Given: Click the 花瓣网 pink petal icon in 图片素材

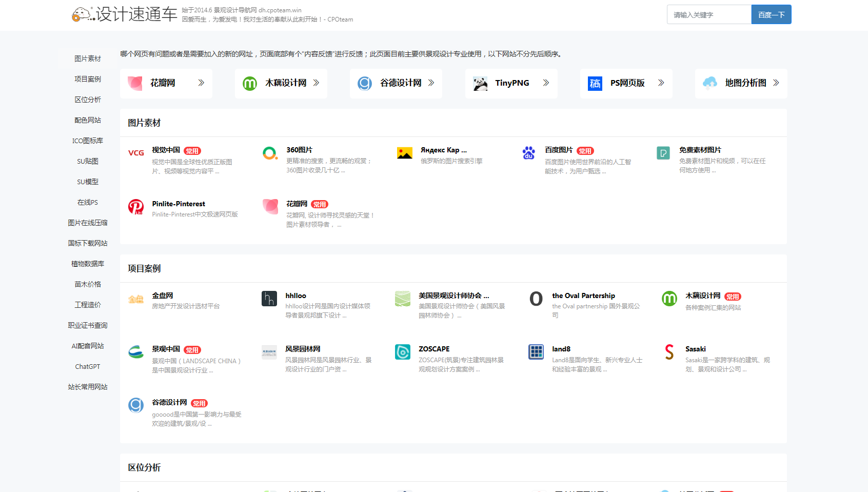Looking at the screenshot, I should 270,207.
